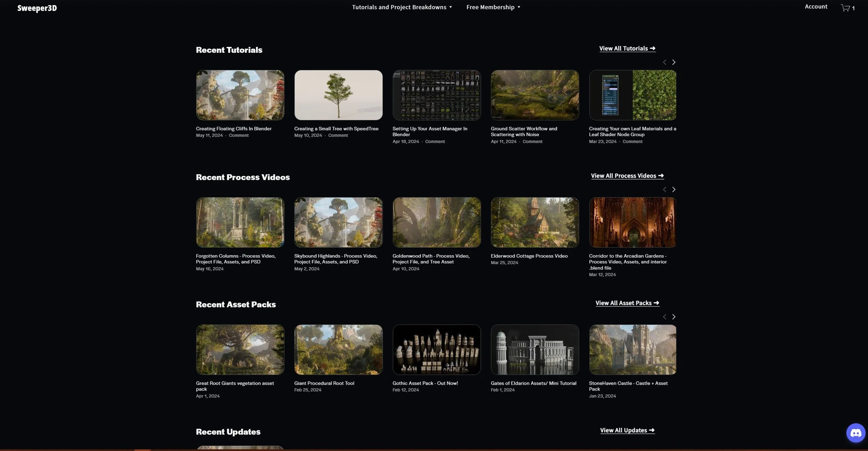This screenshot has height=451, width=868.
Task: Click View All Tutorials link
Action: pos(627,49)
